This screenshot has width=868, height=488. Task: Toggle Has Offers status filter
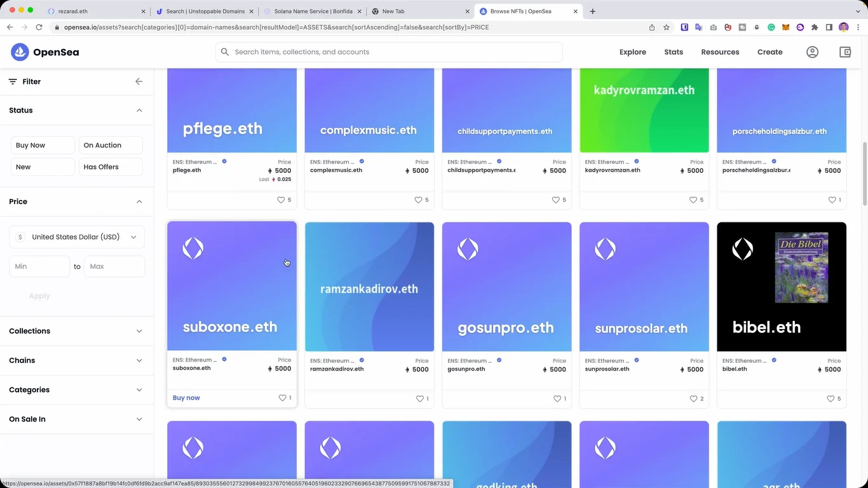[x=111, y=166]
